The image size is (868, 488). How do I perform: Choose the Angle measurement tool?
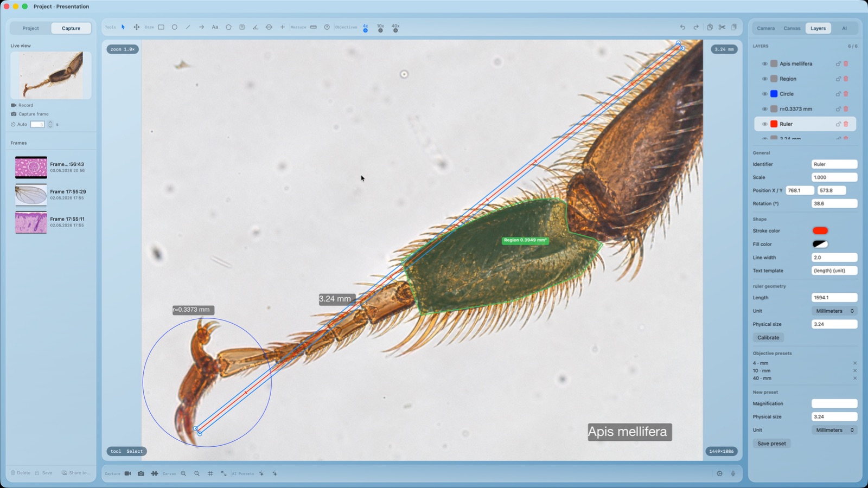pos(256,27)
